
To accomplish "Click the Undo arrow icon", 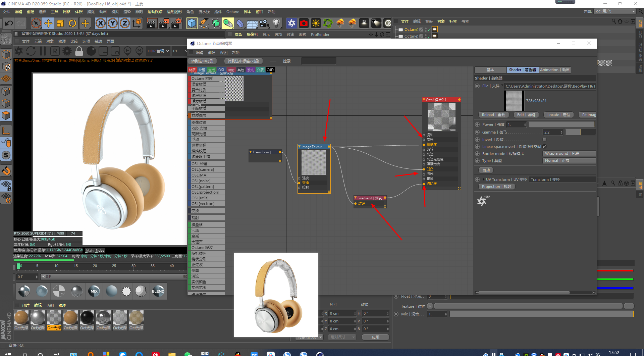I will coord(9,23).
